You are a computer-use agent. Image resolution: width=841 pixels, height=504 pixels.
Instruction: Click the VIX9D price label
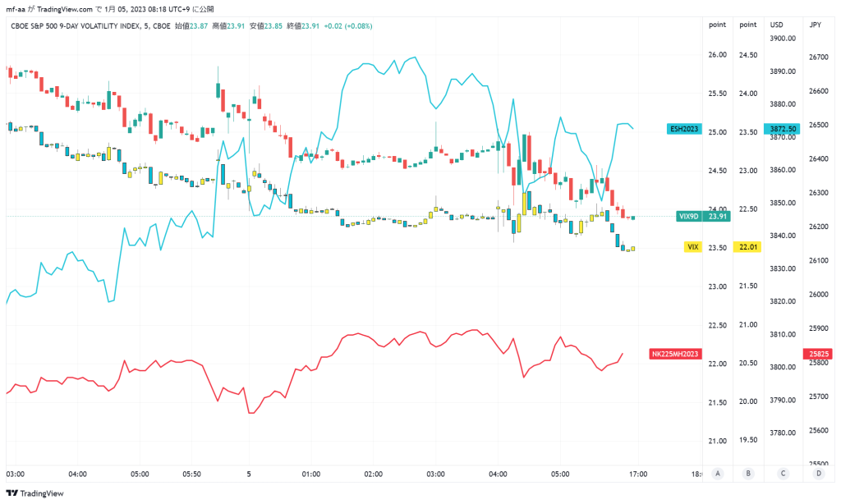point(703,217)
